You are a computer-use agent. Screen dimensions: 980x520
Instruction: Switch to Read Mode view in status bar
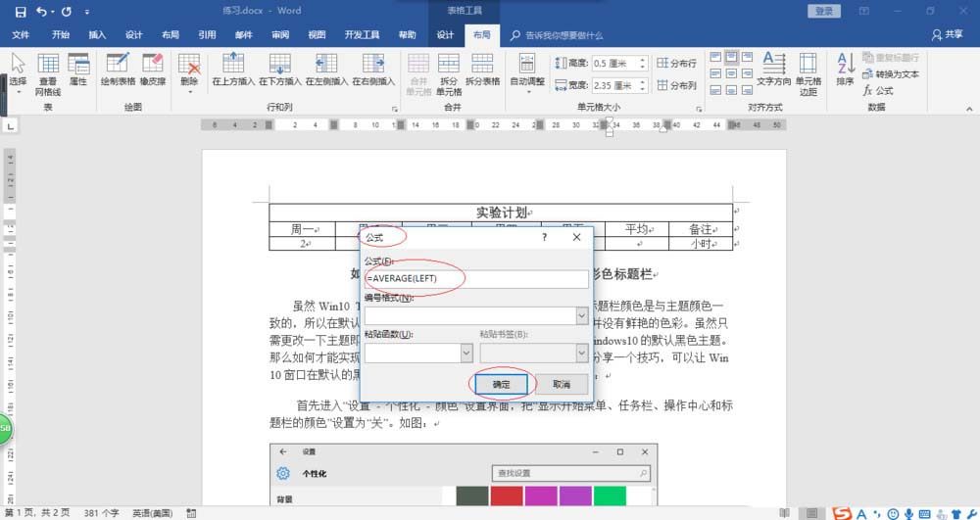point(784,513)
